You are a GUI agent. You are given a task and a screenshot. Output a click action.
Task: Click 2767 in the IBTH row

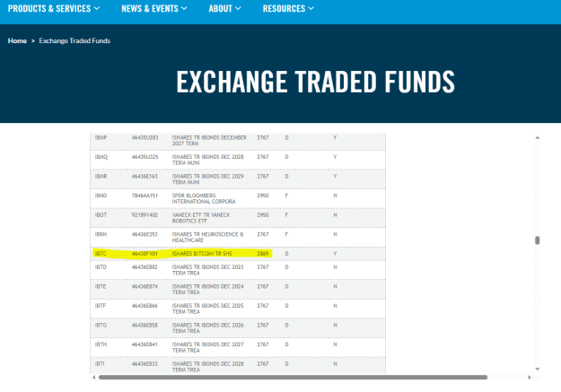[x=263, y=344]
